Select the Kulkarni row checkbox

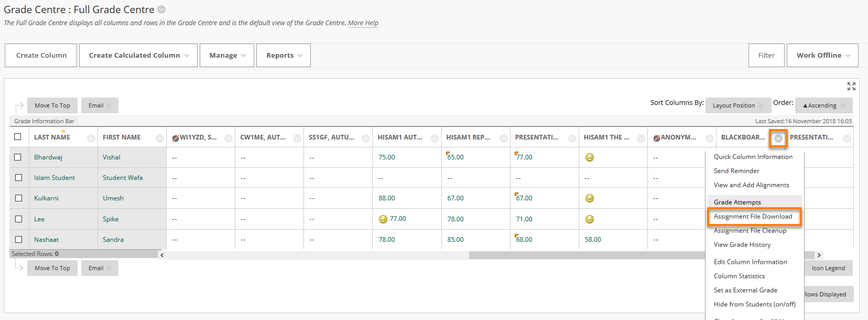[x=18, y=198]
